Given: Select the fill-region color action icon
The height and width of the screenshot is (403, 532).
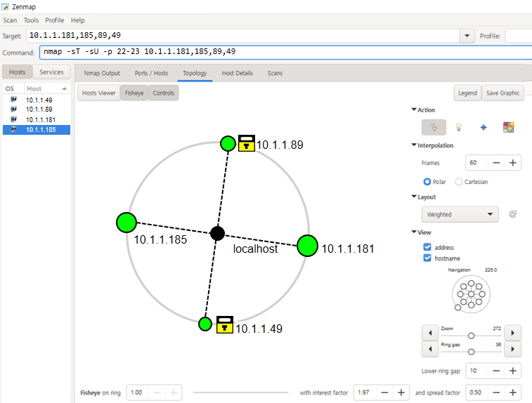Looking at the screenshot, I should [508, 128].
